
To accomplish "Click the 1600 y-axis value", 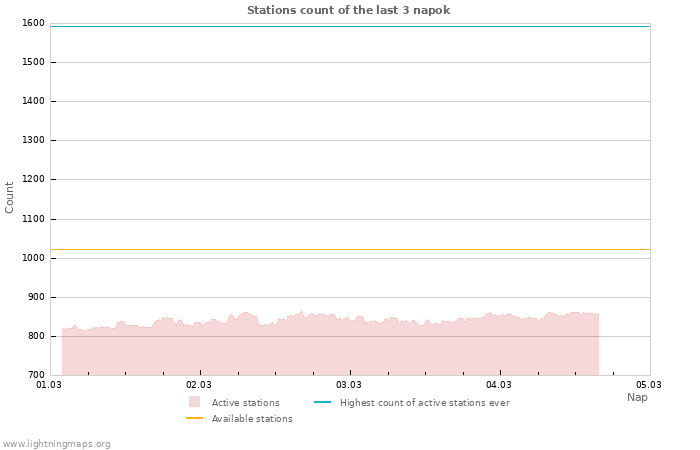I will 32,23.
